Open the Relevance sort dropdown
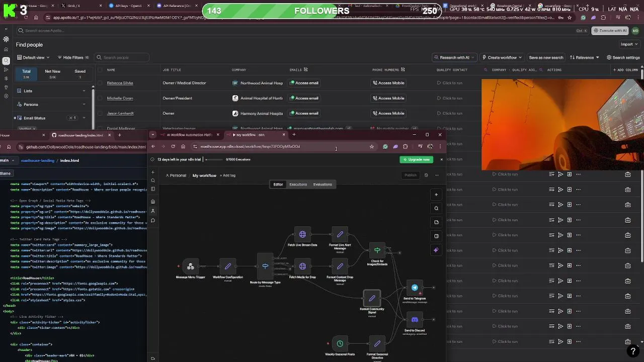644x362 pixels. [x=585, y=57]
